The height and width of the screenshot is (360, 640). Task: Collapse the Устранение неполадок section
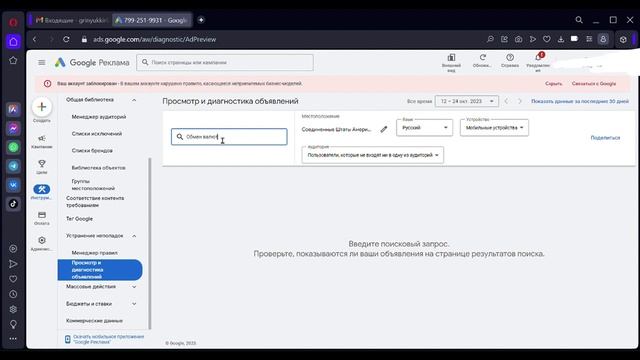[134, 236]
